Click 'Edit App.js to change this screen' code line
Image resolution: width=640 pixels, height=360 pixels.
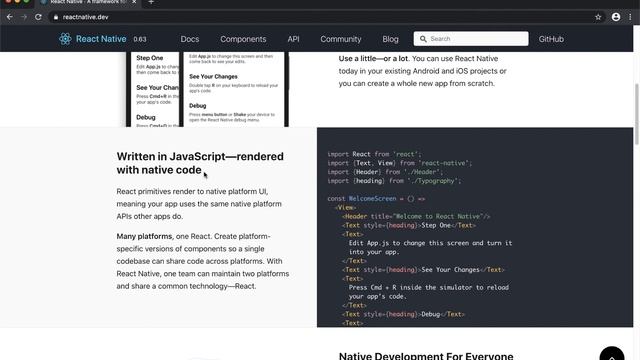click(430, 243)
